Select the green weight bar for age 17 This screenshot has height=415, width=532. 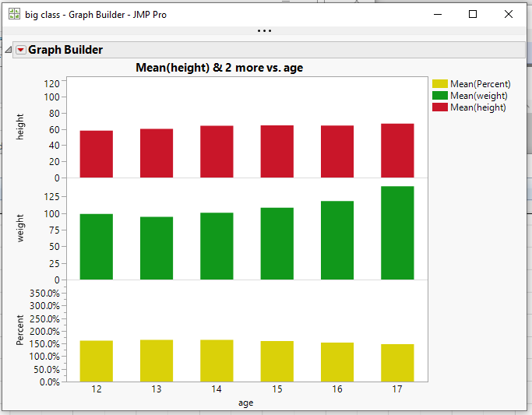click(397, 233)
